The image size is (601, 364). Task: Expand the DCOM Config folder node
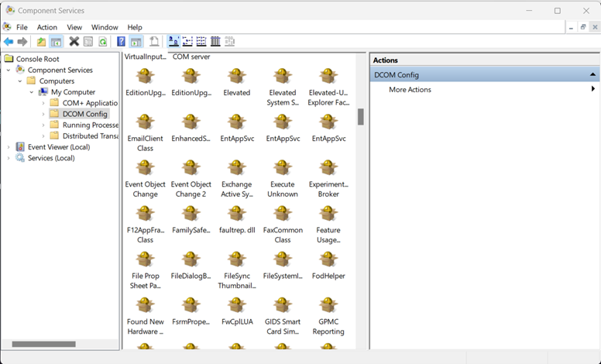(43, 114)
